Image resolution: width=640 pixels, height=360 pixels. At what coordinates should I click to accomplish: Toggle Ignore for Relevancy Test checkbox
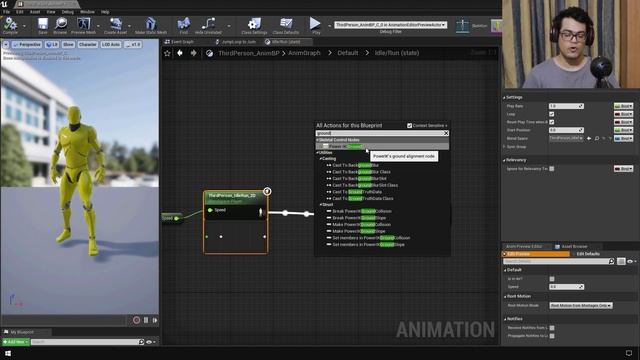[x=551, y=169]
